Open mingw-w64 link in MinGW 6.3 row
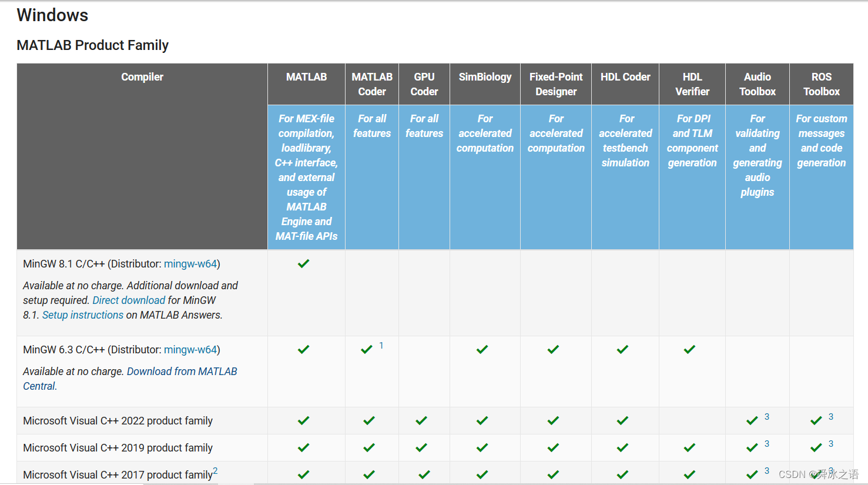Image resolution: width=868 pixels, height=485 pixels. [x=190, y=350]
